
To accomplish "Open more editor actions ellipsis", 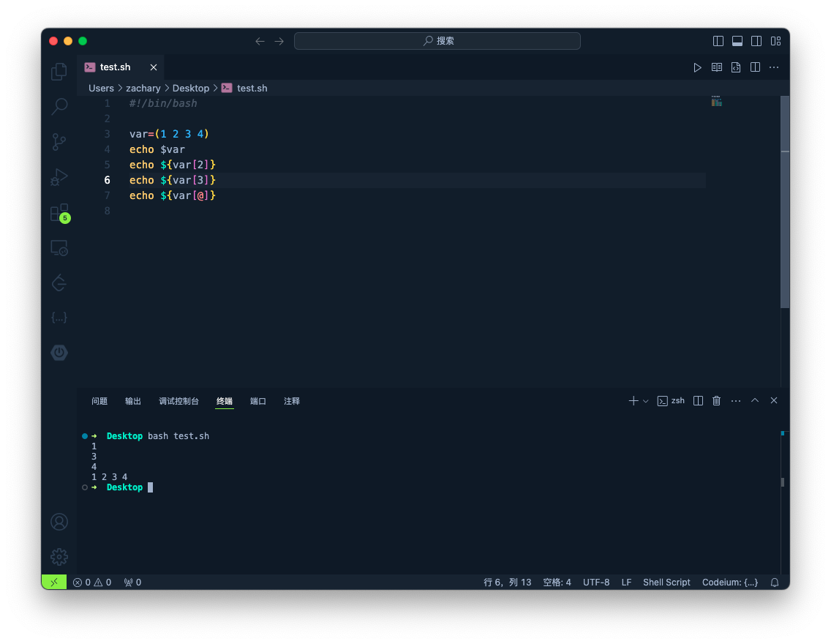I will pos(774,67).
